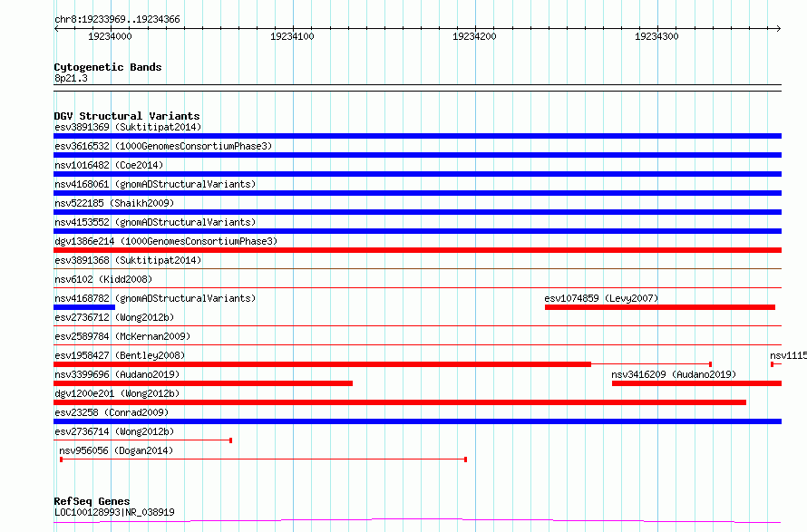Click ruler position 19234100
Viewport: 807px width, 532px height.
(292, 36)
